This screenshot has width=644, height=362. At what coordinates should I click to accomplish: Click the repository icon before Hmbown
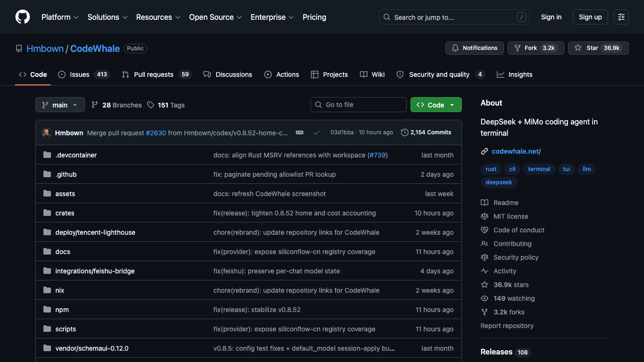coord(19,49)
